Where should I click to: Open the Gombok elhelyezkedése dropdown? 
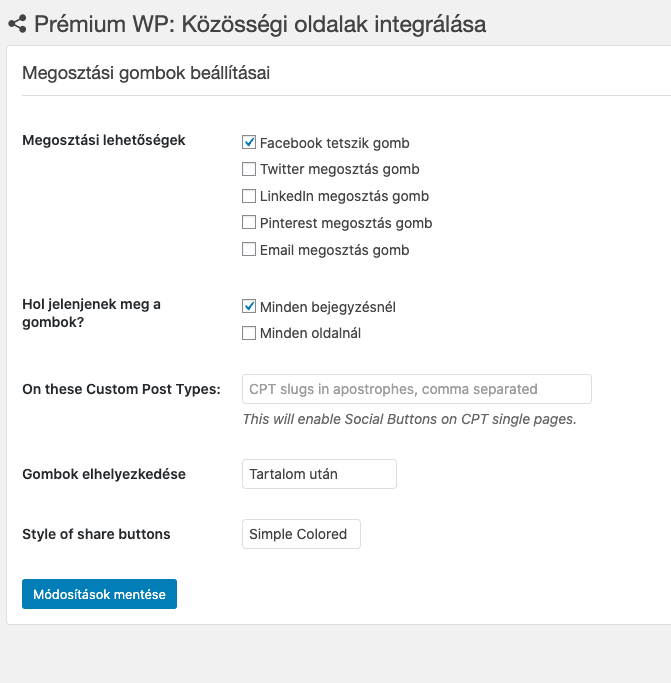click(x=319, y=474)
